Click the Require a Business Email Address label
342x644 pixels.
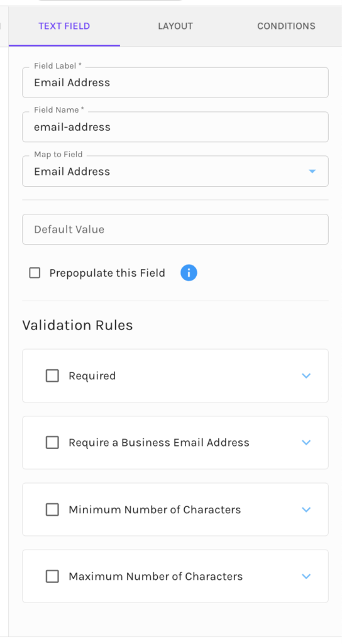[x=159, y=443]
